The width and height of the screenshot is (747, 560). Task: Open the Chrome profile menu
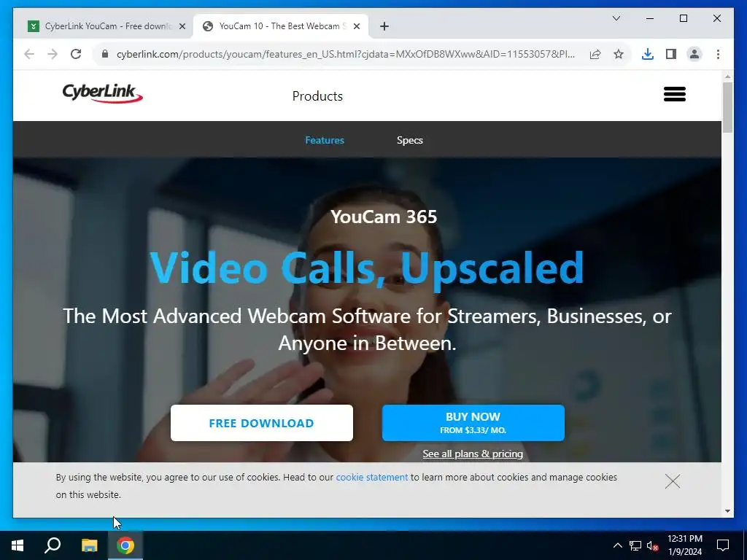tap(694, 54)
